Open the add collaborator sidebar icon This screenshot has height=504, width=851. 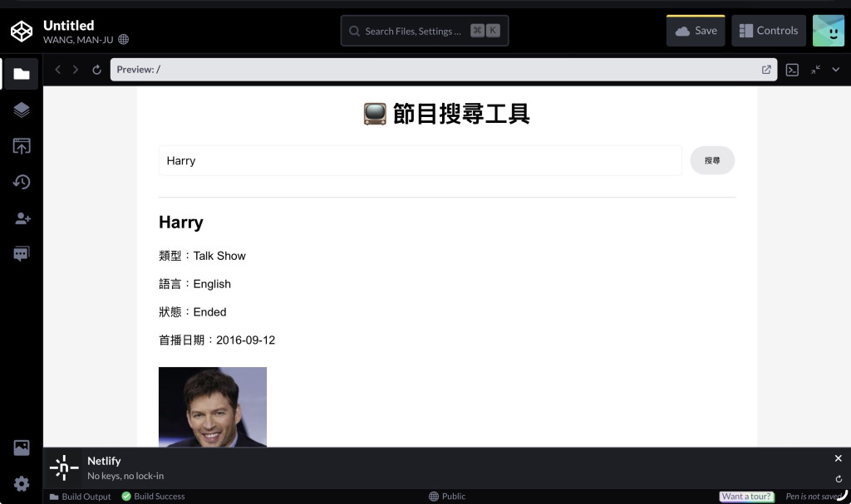(22, 218)
